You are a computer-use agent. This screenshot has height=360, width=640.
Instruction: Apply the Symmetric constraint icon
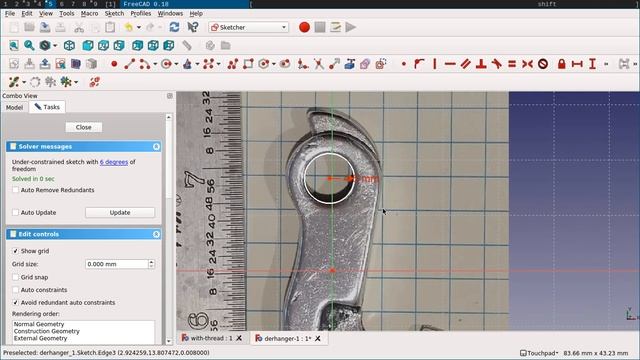[527, 64]
